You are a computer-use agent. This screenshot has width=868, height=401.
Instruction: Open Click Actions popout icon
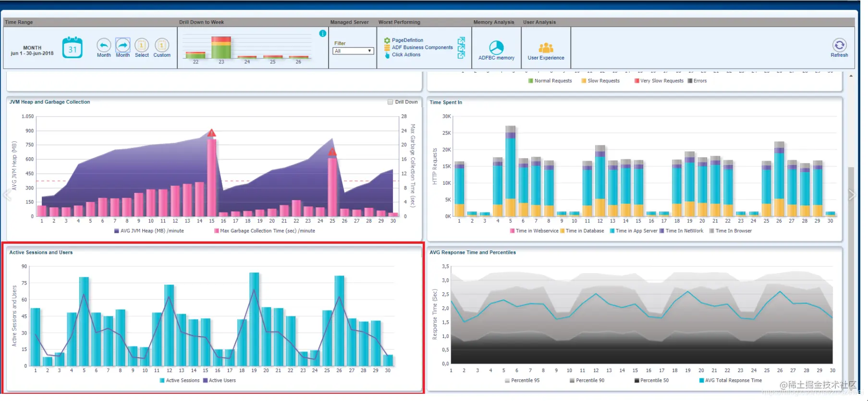point(461,55)
